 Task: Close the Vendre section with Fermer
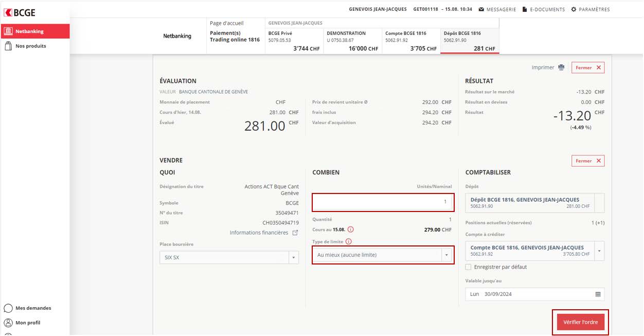coord(588,161)
